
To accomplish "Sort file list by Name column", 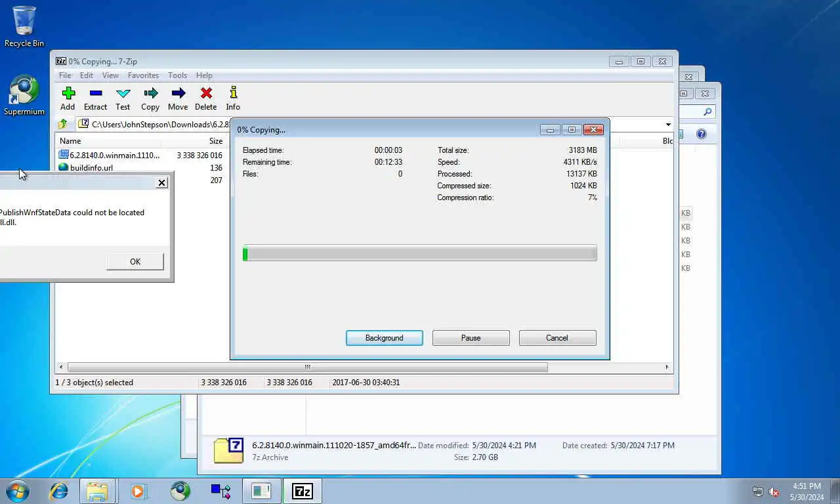I will coord(108,141).
